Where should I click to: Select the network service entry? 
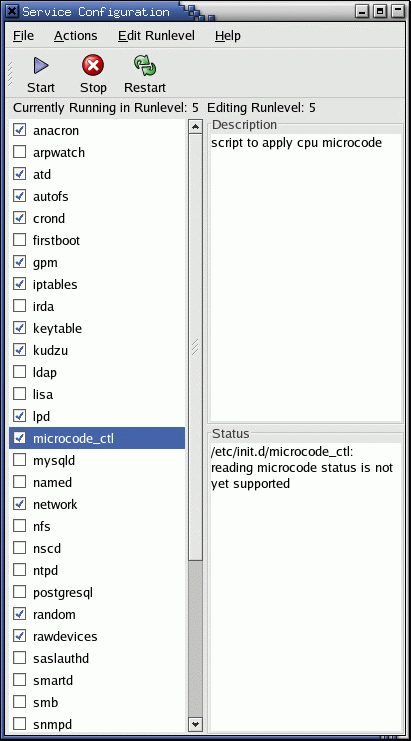[97, 504]
